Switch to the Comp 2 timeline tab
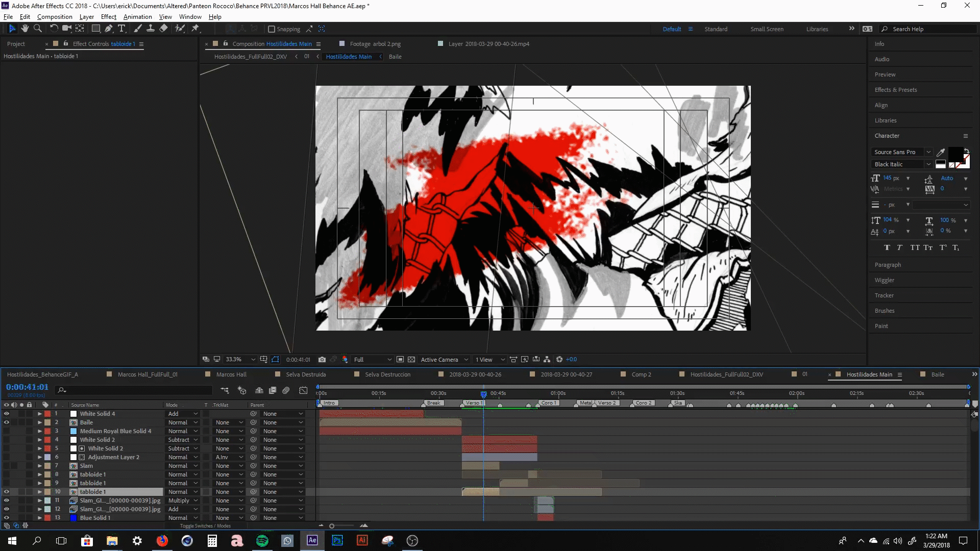 coord(641,374)
